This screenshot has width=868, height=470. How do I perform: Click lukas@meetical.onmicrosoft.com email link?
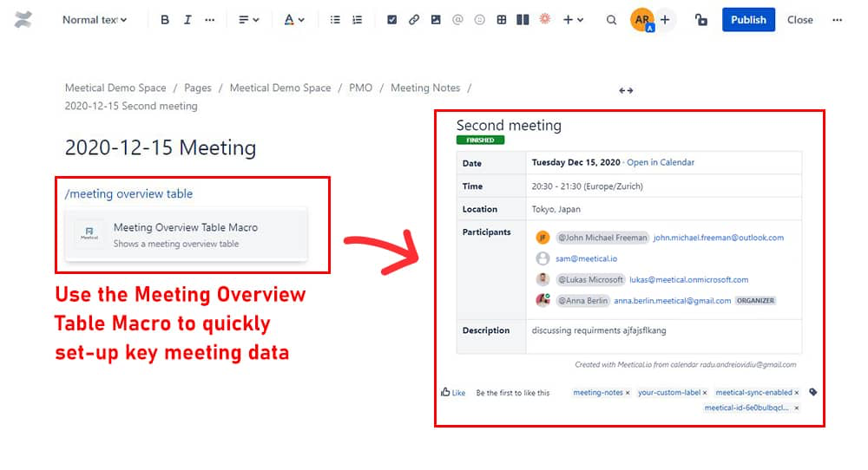coord(688,280)
